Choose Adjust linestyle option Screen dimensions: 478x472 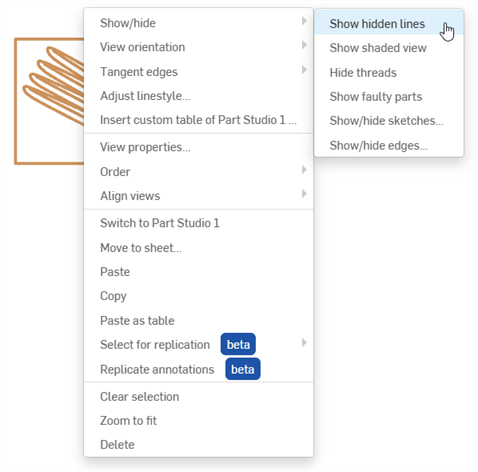pos(198,96)
